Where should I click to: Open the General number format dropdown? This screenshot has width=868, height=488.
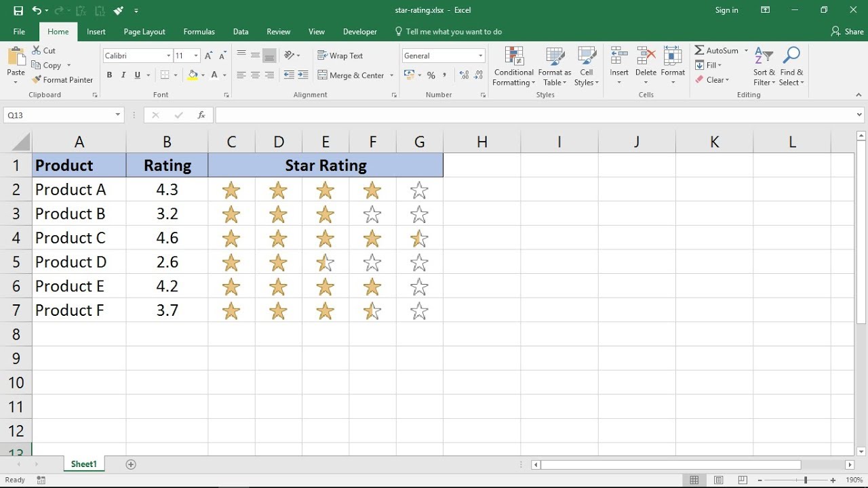click(x=481, y=56)
